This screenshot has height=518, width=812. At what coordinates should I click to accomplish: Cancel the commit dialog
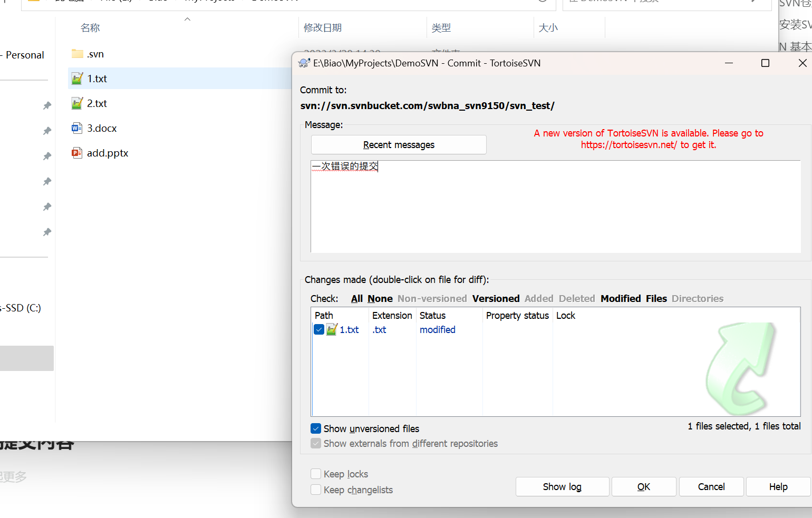[711, 487]
